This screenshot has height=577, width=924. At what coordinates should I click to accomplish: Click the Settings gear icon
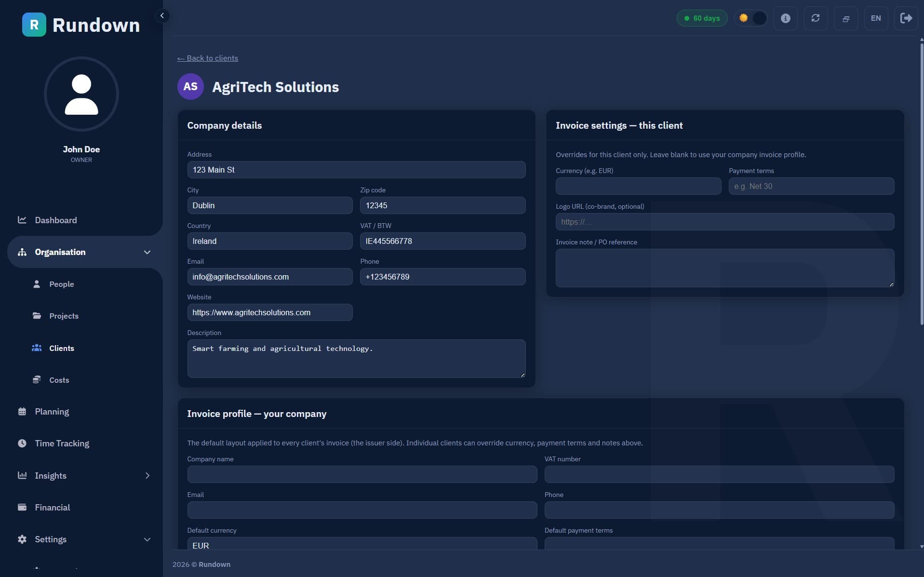tap(22, 539)
